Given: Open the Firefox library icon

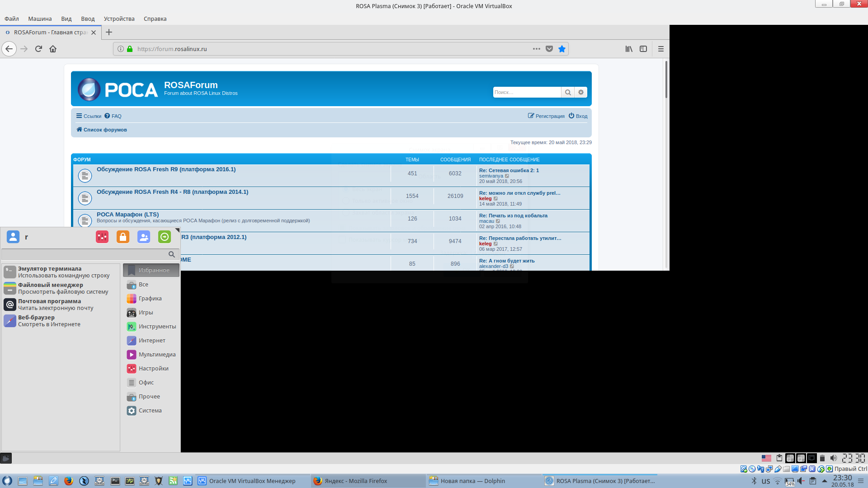Looking at the screenshot, I should 629,49.
